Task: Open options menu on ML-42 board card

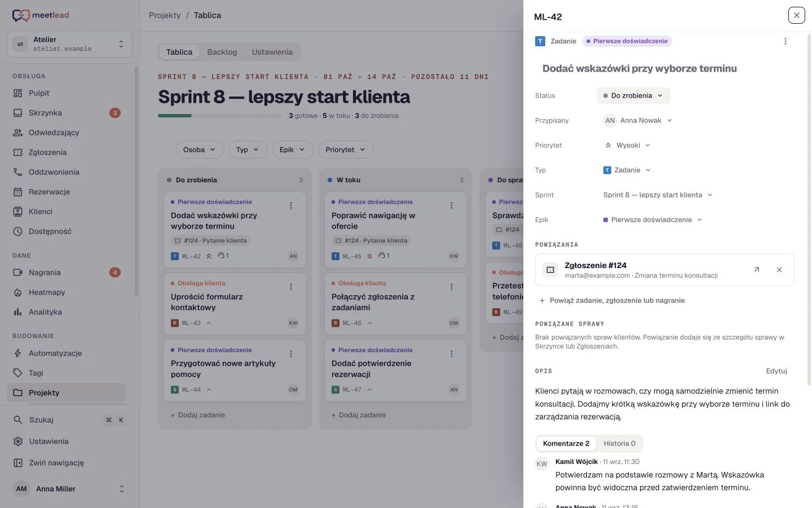Action: coord(291,205)
